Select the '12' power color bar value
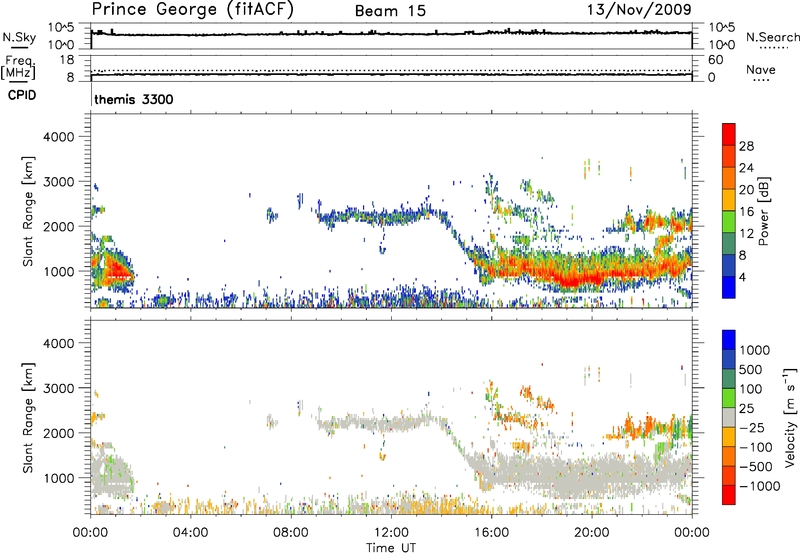The height and width of the screenshot is (554, 800). 746,234
